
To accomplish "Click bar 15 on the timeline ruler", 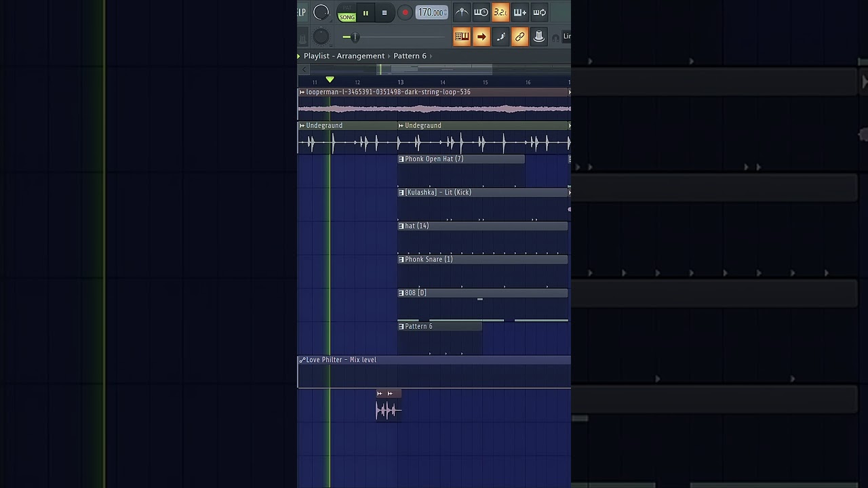I will tap(485, 82).
